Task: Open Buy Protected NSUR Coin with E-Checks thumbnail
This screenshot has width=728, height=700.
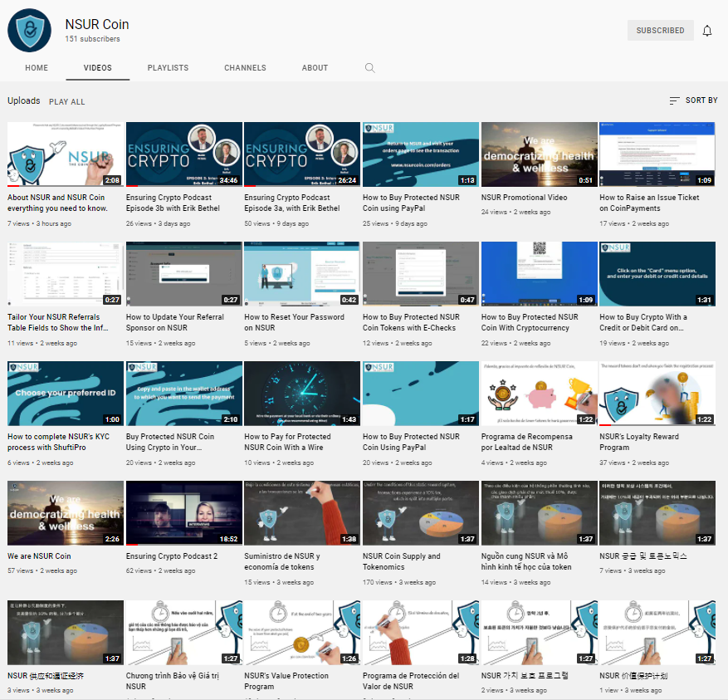Action: point(421,273)
